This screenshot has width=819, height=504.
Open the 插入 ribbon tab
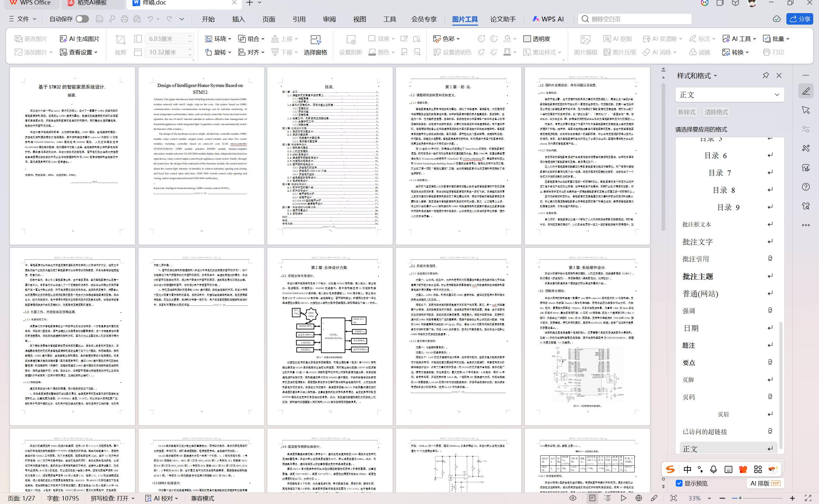tap(238, 19)
